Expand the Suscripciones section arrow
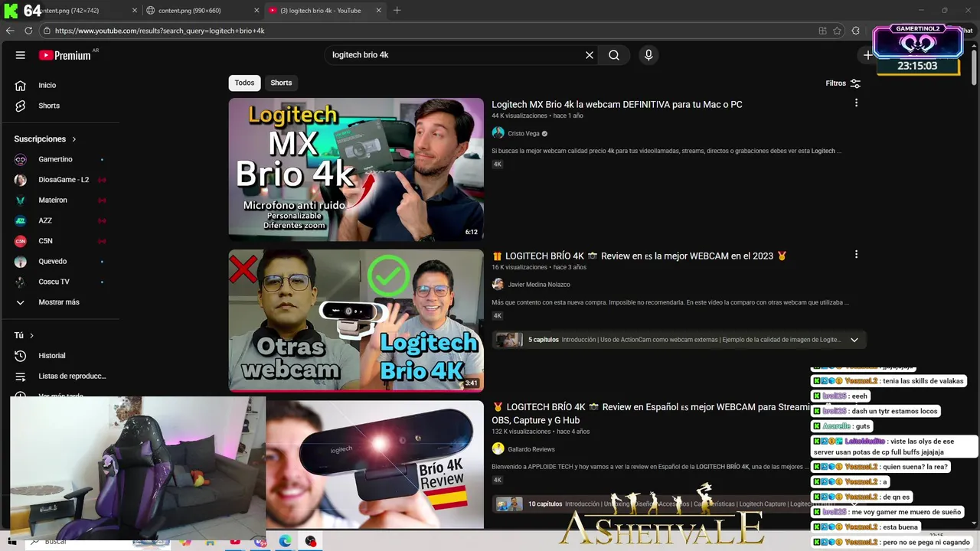 (74, 139)
